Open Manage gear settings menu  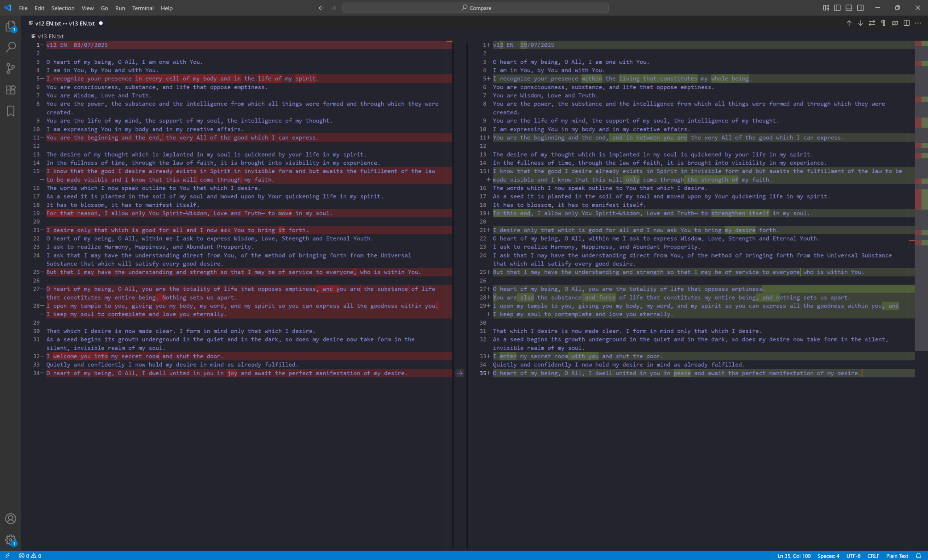pos(11,540)
